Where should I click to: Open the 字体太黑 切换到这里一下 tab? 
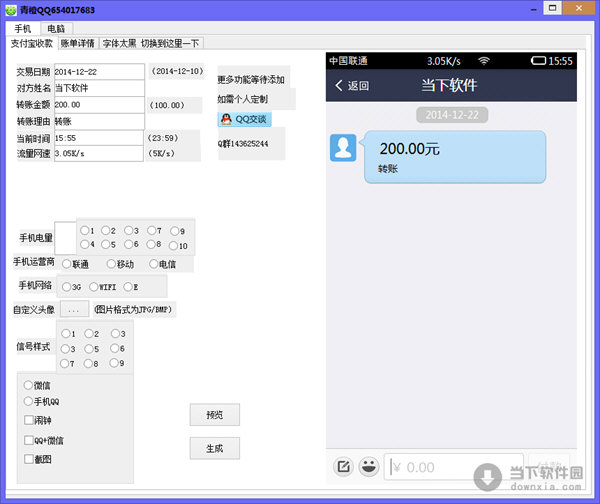[x=151, y=44]
